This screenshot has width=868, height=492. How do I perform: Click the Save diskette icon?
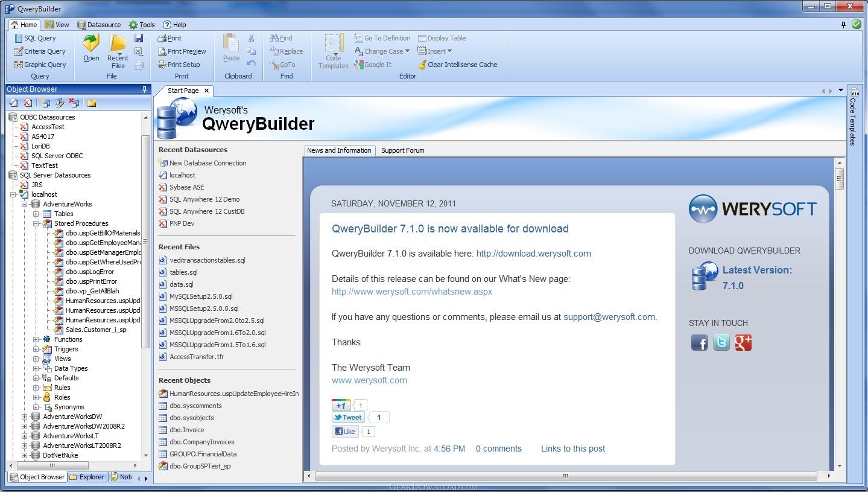coord(139,38)
